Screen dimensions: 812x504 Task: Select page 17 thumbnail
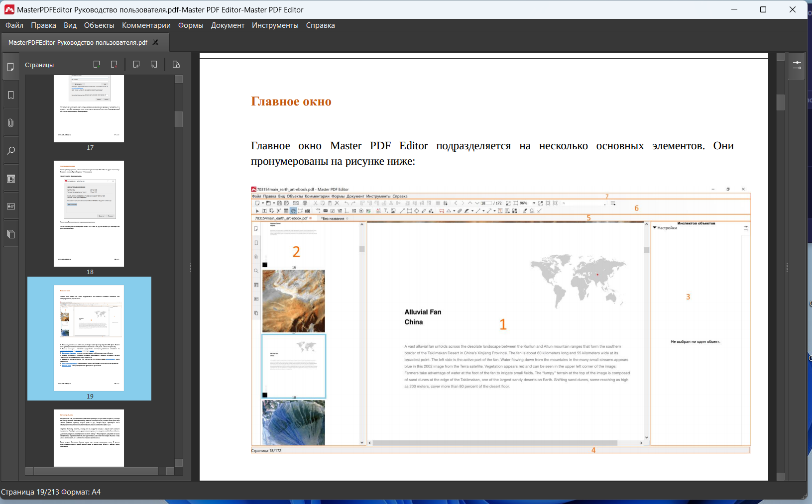89,109
